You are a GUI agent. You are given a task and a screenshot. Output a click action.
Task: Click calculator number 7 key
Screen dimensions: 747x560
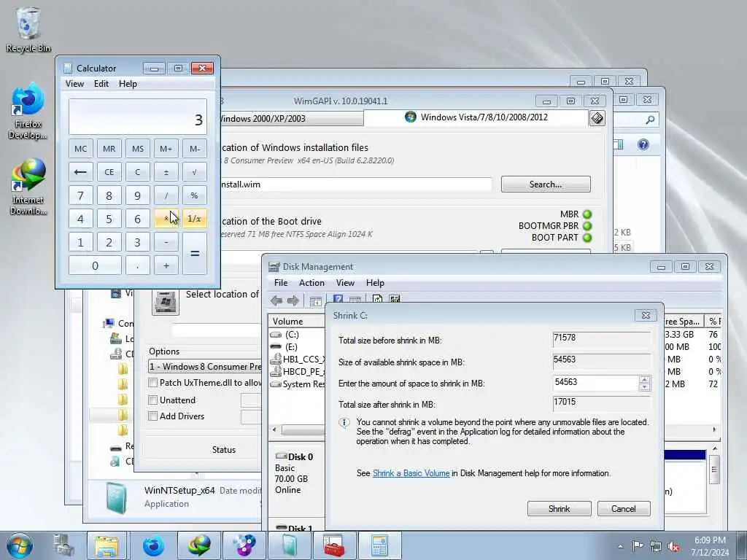(x=80, y=195)
